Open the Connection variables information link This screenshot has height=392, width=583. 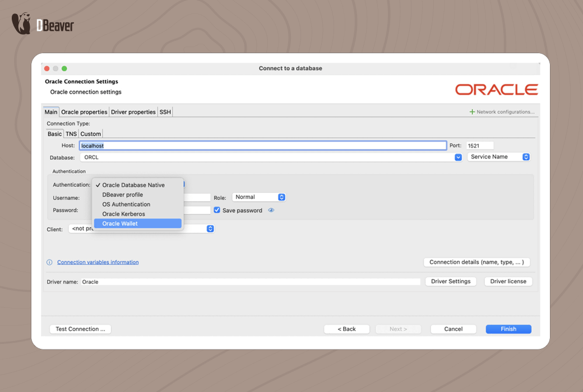tap(98, 262)
